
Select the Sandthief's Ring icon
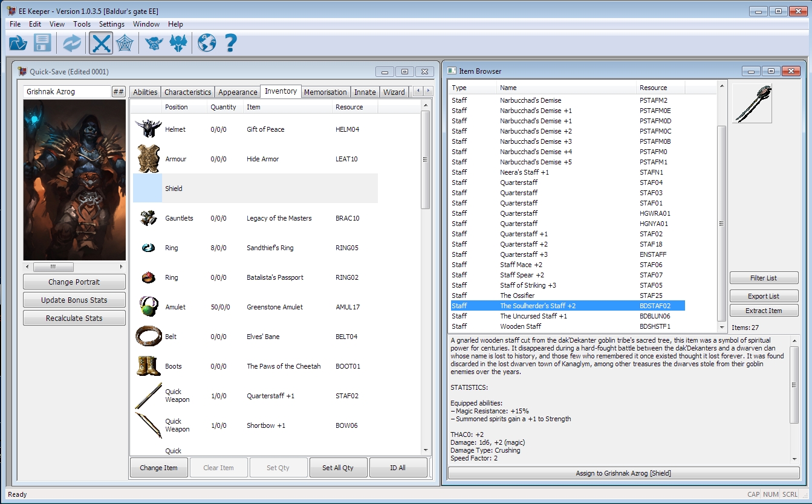(x=148, y=248)
